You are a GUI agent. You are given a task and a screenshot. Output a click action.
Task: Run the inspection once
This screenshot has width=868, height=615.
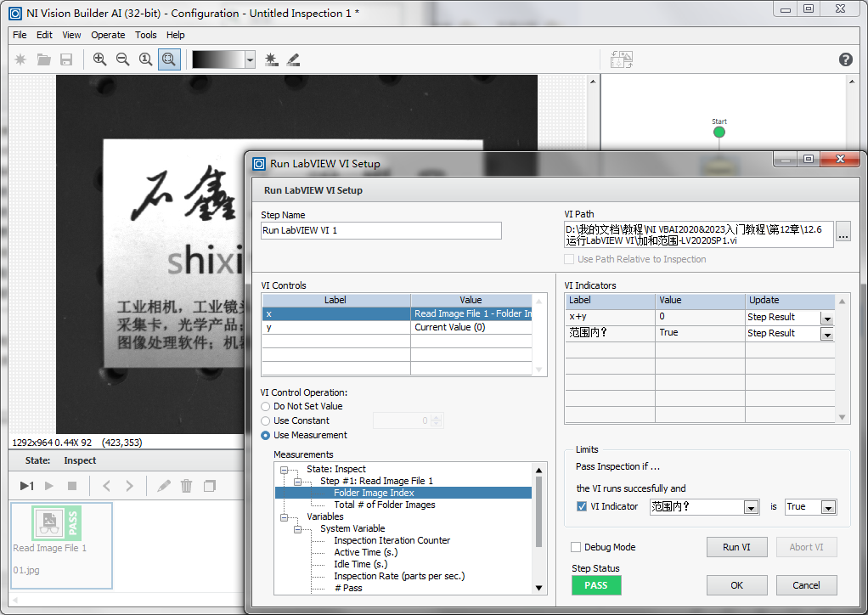tap(26, 486)
